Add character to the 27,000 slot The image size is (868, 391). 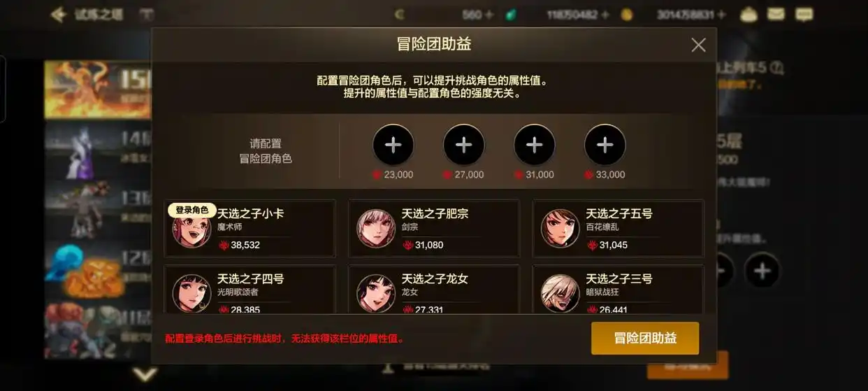(464, 145)
